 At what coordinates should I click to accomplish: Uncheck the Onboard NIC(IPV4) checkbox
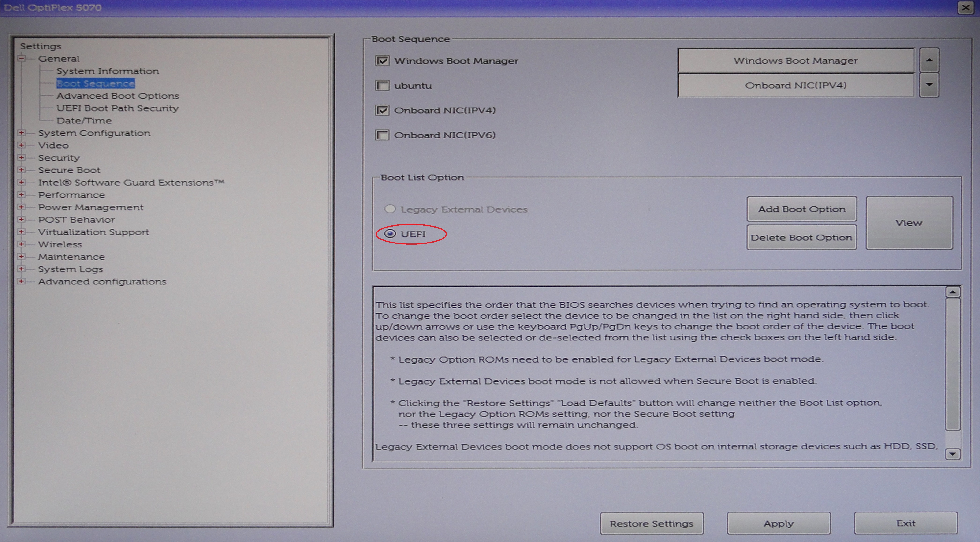(382, 110)
